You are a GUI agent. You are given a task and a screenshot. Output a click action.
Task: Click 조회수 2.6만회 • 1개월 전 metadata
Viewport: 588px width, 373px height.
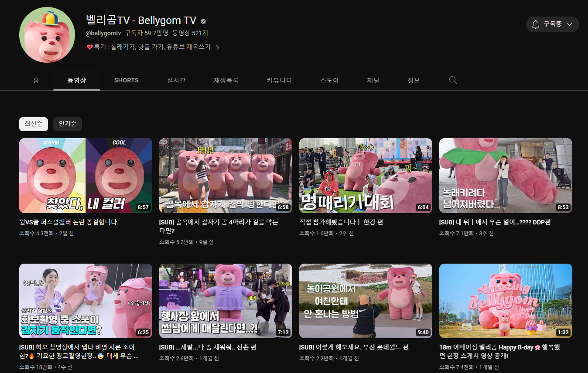(189, 359)
